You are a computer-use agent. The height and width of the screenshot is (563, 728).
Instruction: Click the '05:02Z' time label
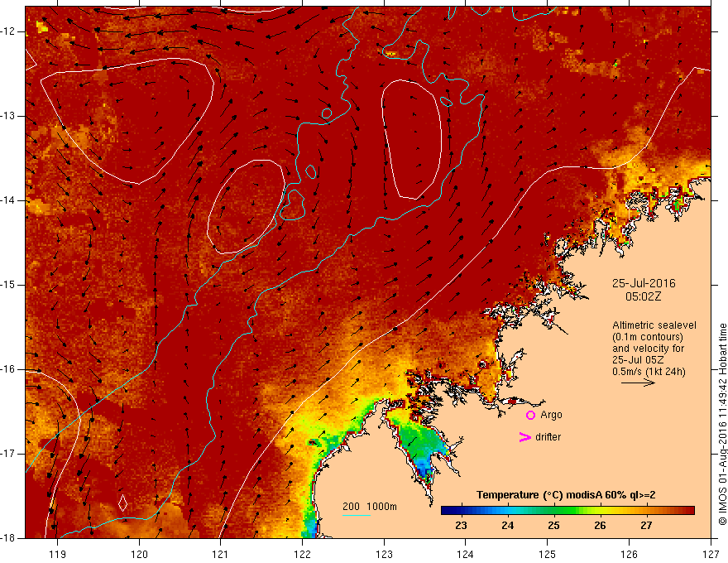tap(643, 296)
